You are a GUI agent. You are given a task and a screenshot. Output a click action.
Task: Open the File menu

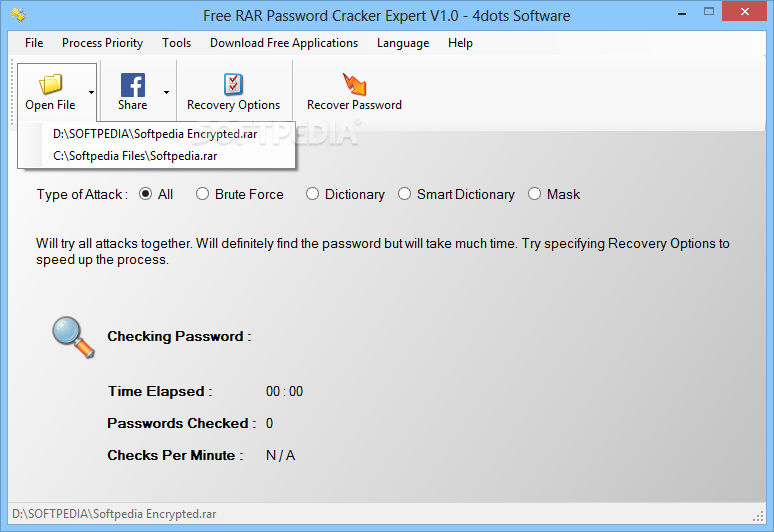[34, 43]
